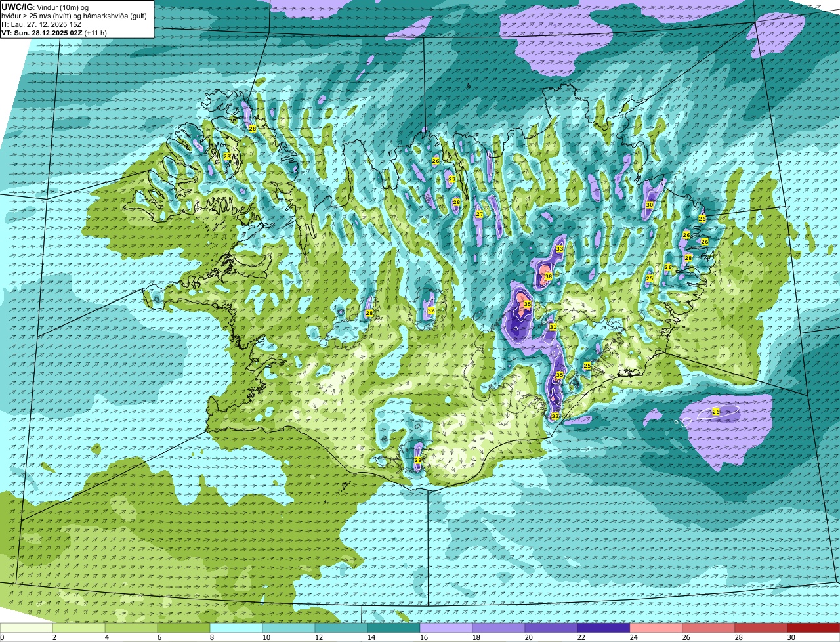Select the 12–14 m/s teal legend swatch
This screenshot has height=642, width=840.
[341, 628]
